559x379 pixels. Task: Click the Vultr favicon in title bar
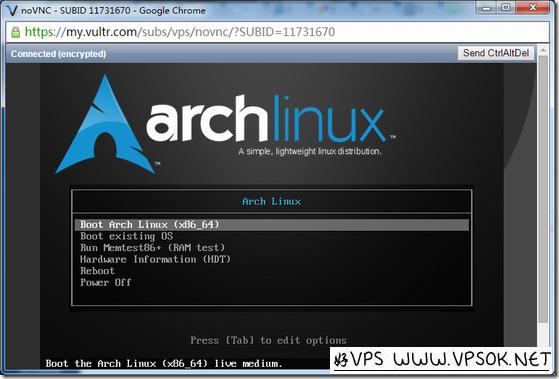tap(11, 10)
